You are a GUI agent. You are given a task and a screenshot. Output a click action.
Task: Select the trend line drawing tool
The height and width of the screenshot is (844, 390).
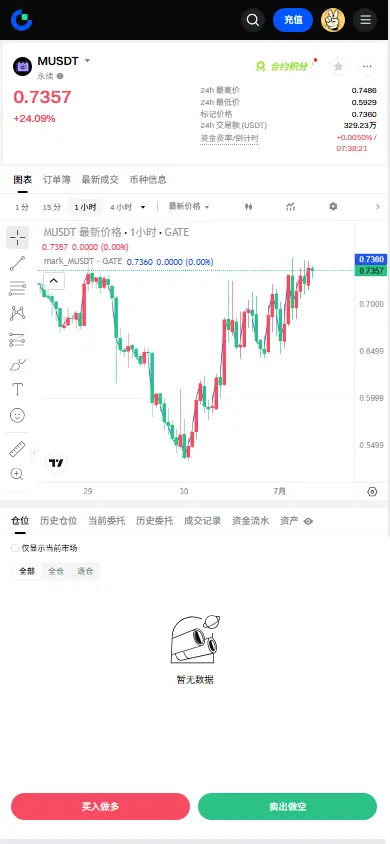click(17, 263)
